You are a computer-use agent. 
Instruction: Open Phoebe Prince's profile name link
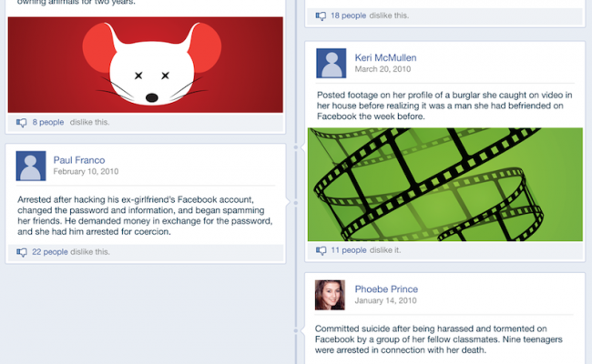[x=386, y=289]
